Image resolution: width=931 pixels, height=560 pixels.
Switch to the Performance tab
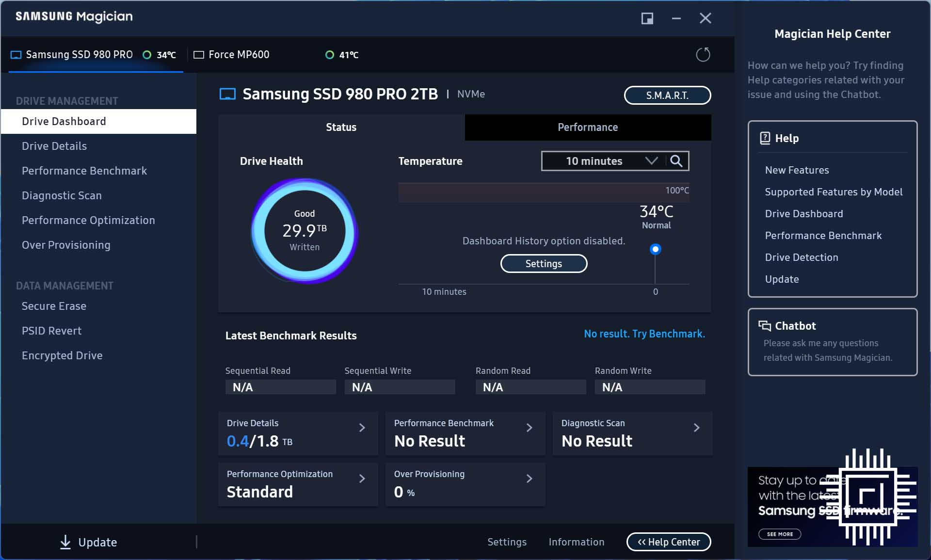[587, 127]
